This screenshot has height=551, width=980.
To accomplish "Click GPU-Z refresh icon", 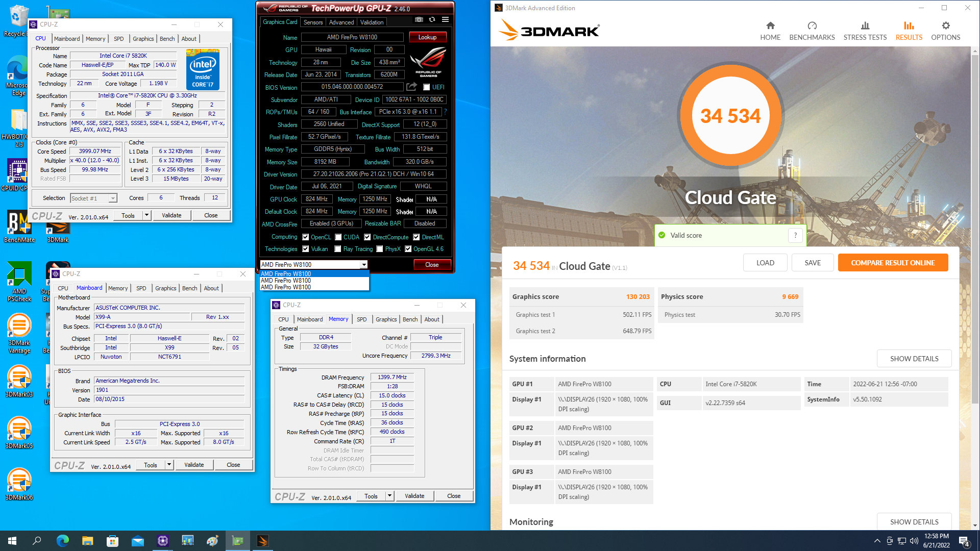I will click(432, 20).
